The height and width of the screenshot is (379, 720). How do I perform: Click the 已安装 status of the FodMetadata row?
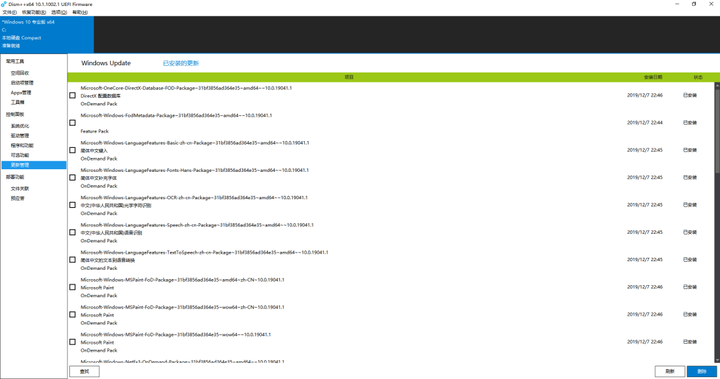[690, 123]
